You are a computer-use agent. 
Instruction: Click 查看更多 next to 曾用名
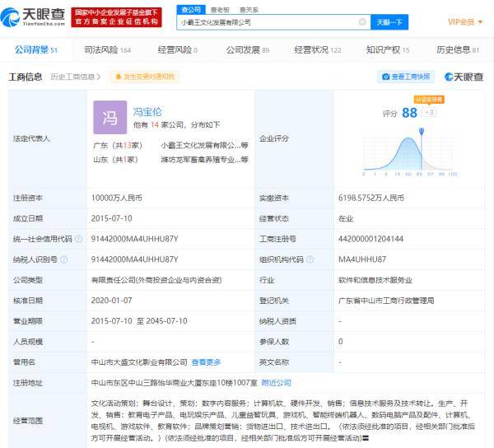(206, 362)
